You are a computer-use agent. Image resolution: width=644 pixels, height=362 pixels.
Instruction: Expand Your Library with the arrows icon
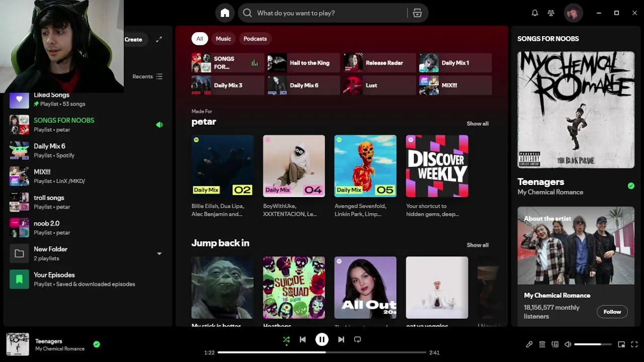click(159, 39)
